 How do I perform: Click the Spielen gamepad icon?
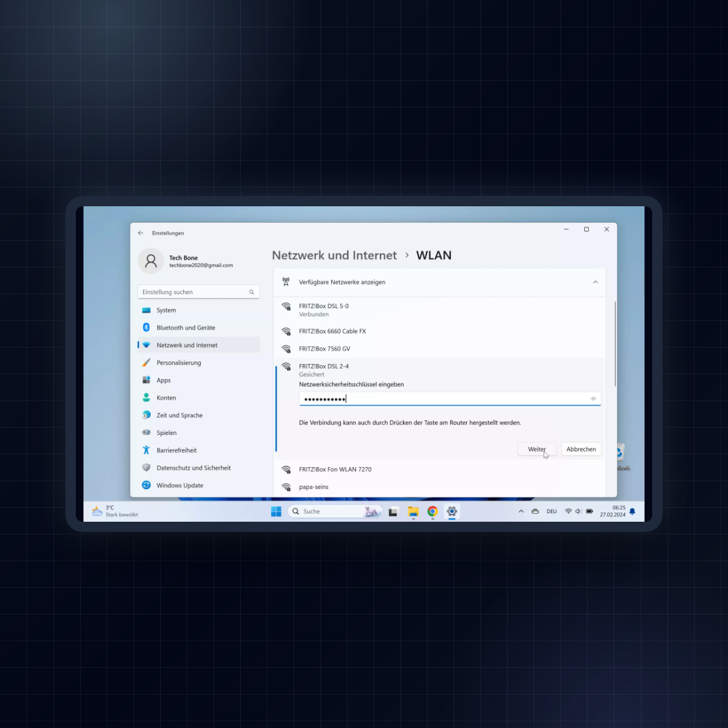[146, 433]
